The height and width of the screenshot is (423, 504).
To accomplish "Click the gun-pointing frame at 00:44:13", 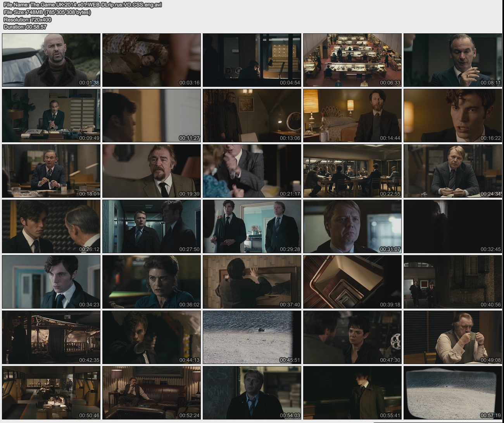I will 152,337.
